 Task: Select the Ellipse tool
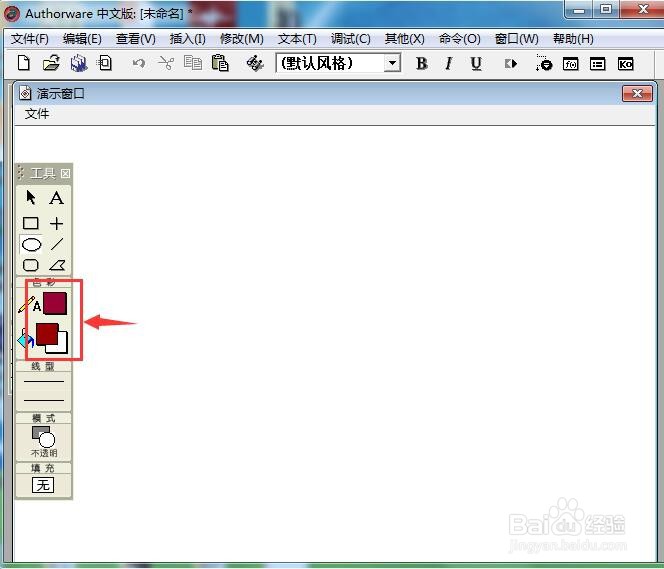click(31, 244)
